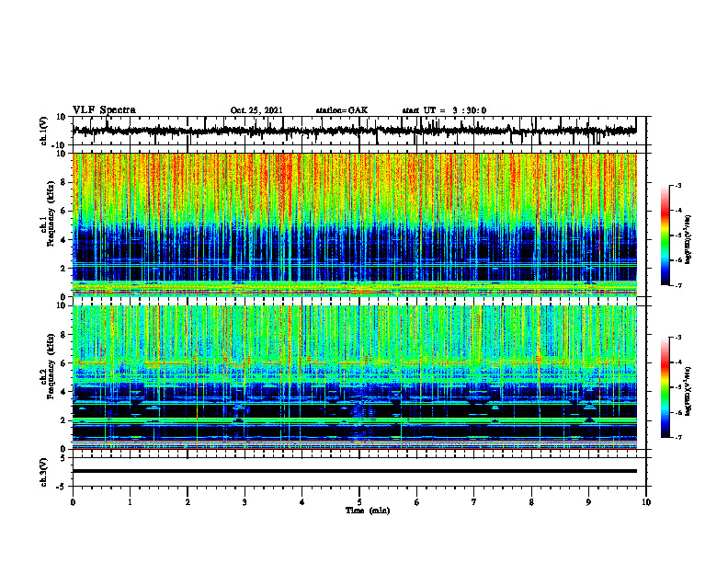The height and width of the screenshot is (563, 728).
Task: Click the ch.2 "Frequency (kHz)" axis label
Action: coord(51,366)
